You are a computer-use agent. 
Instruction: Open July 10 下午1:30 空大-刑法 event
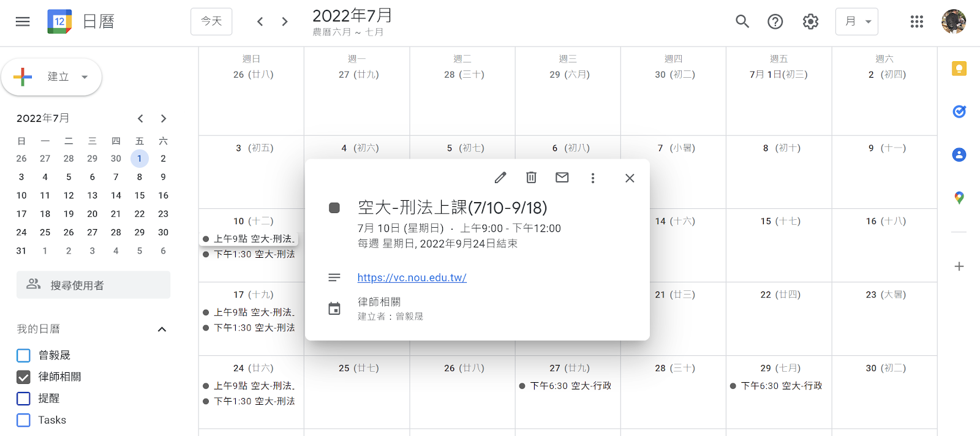click(250, 254)
